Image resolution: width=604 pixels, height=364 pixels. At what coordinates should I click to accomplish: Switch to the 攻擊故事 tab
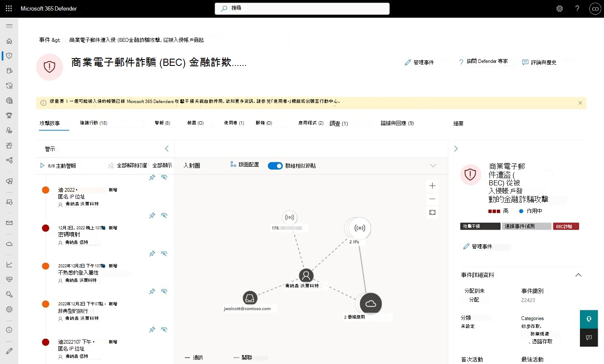coord(50,123)
